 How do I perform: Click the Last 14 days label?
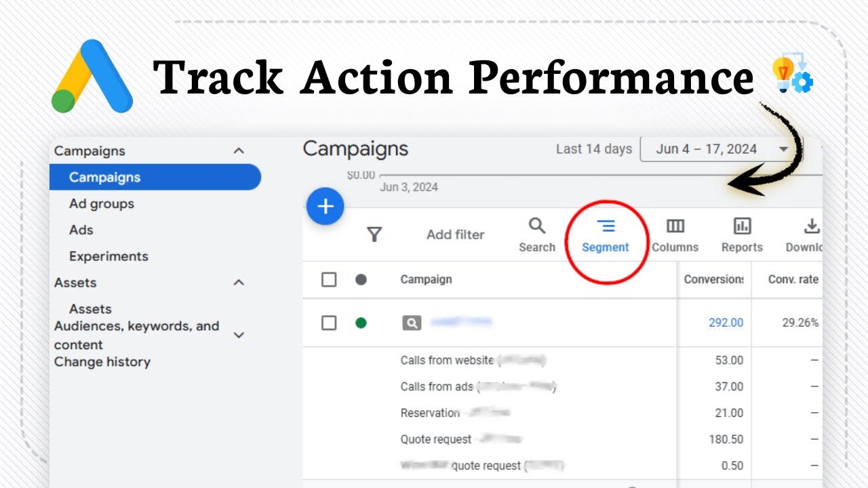(594, 149)
